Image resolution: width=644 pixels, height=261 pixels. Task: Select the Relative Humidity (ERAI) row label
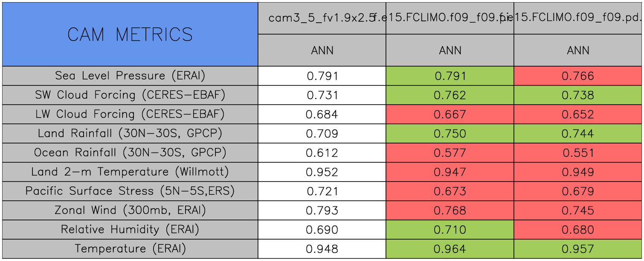point(130,229)
